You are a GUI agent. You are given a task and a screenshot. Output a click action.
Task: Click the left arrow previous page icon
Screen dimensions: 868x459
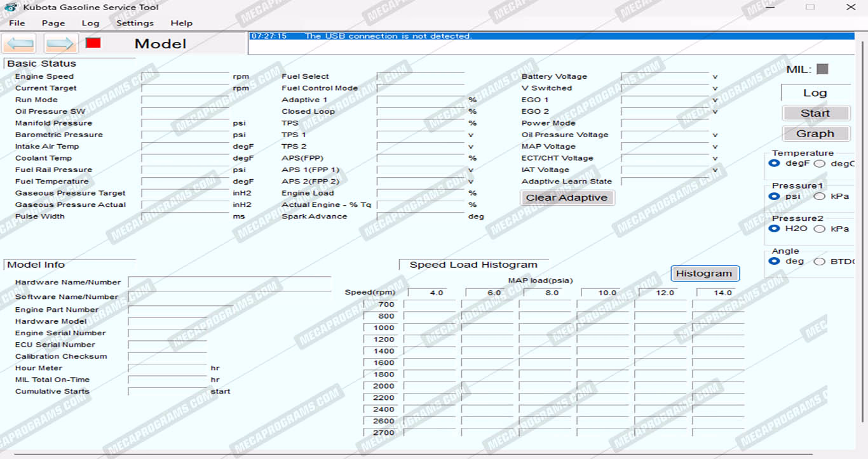pyautogui.click(x=20, y=44)
